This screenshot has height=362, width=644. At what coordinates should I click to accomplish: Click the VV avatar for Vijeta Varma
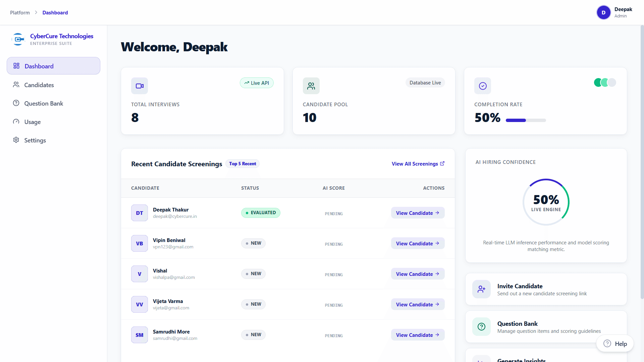pyautogui.click(x=140, y=304)
